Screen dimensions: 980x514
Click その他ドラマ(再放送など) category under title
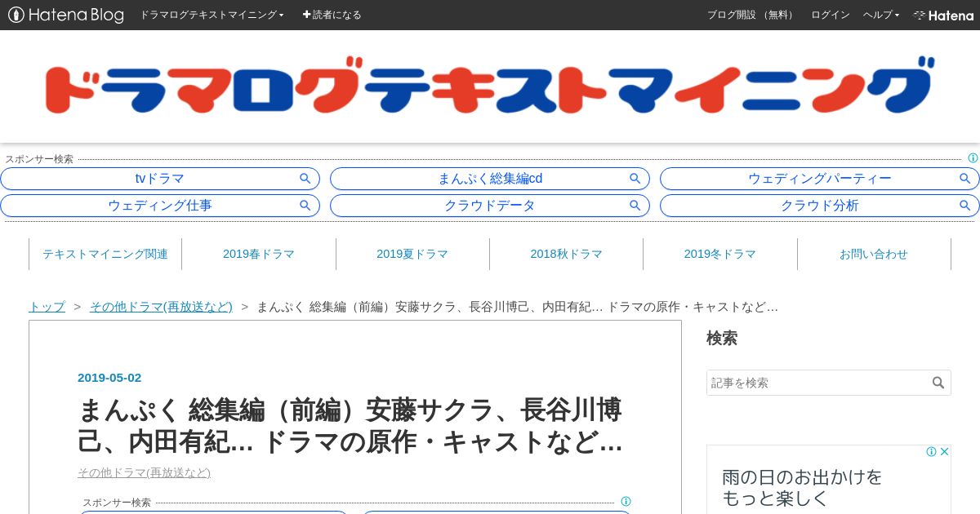[144, 472]
